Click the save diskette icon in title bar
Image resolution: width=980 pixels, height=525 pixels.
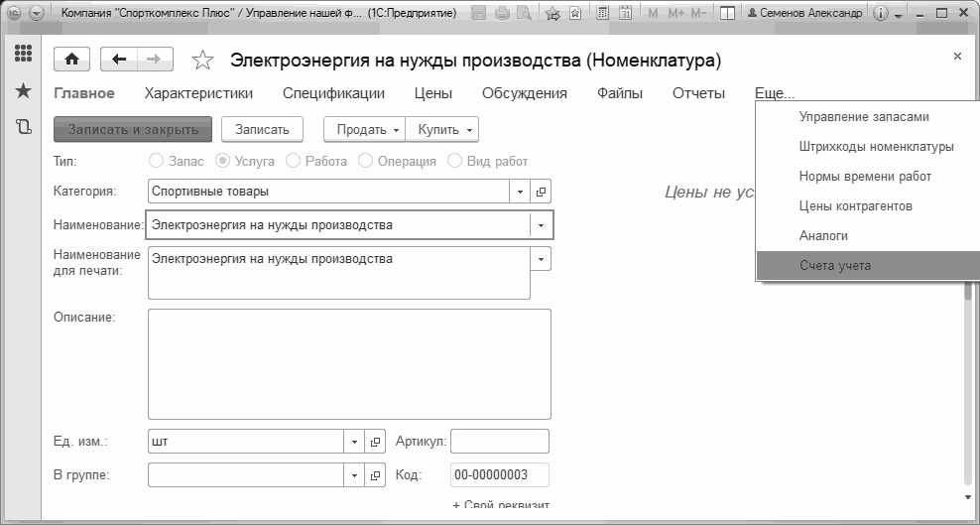[479, 13]
